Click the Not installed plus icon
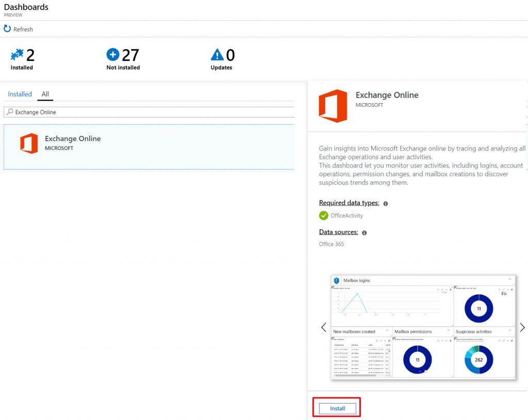 113,55
